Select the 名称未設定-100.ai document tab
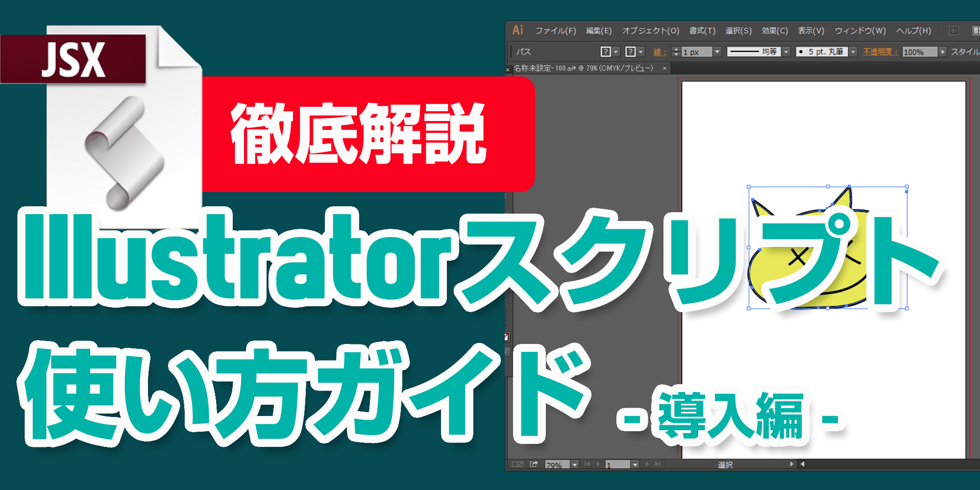Image resolution: width=980 pixels, height=490 pixels. pos(583,68)
